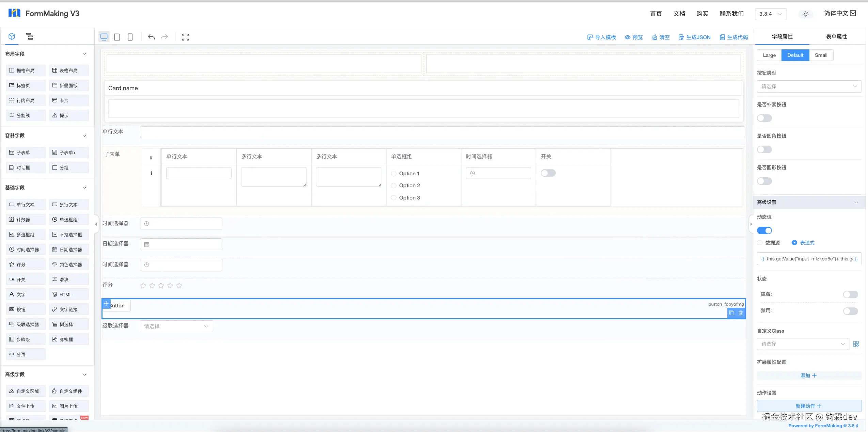
Task: Toggle the 动态值 switch off
Action: point(764,230)
